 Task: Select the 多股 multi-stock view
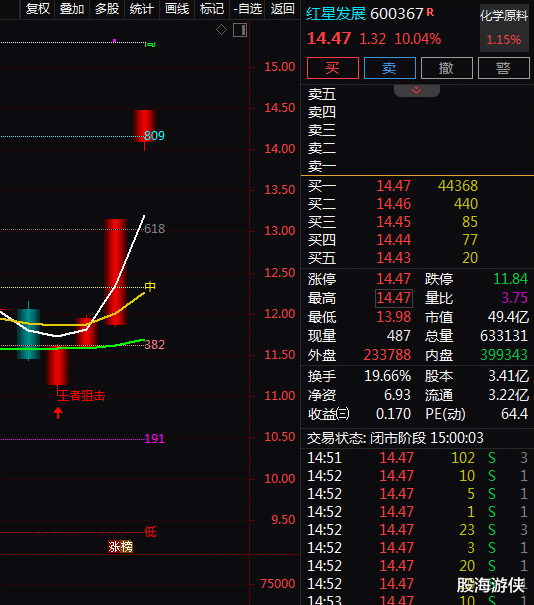coord(107,8)
